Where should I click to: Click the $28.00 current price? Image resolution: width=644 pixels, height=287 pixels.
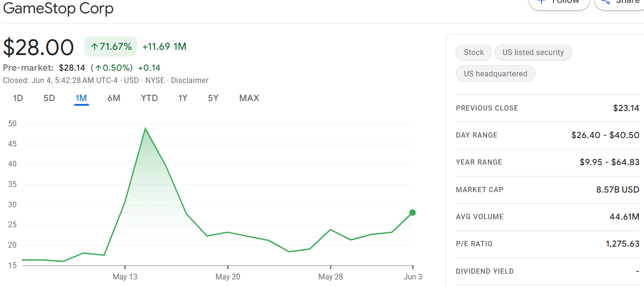click(38, 47)
